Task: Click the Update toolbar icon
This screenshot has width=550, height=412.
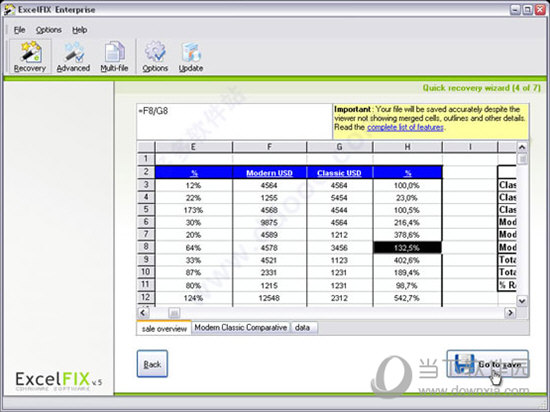Action: (191, 56)
